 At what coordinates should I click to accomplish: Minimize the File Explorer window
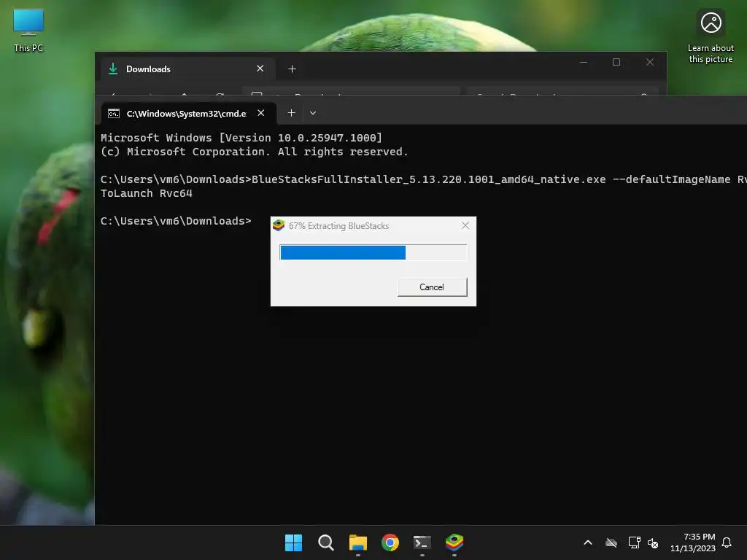coord(584,63)
